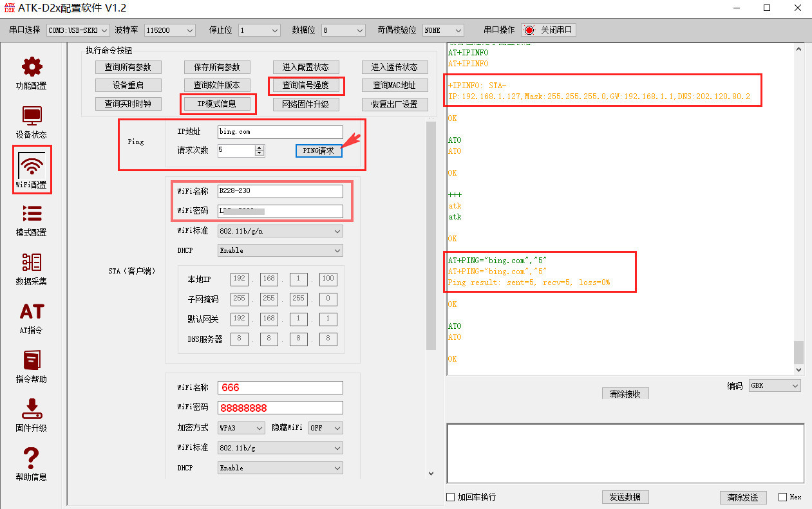Click inside the WiFi密码 666 password field
This screenshot has height=509, width=812.
[280, 407]
